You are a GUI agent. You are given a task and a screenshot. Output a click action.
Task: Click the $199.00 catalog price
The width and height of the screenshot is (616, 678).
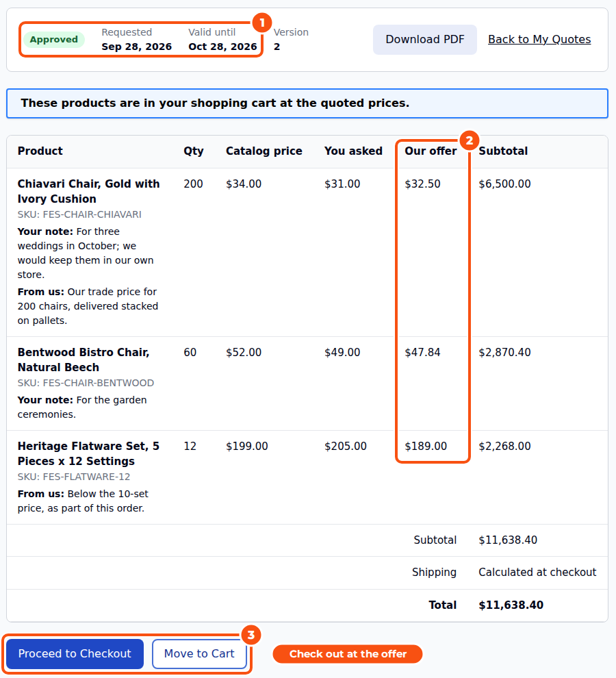247,447
